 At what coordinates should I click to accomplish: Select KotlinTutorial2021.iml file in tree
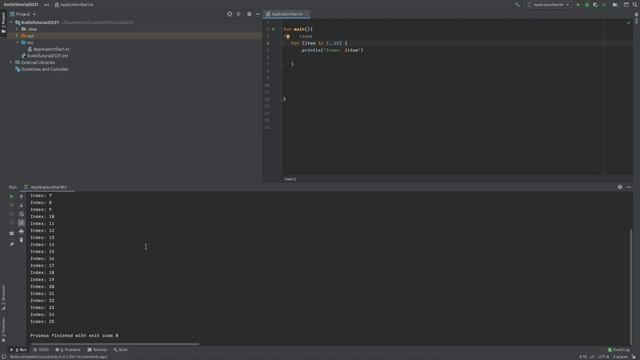45,56
